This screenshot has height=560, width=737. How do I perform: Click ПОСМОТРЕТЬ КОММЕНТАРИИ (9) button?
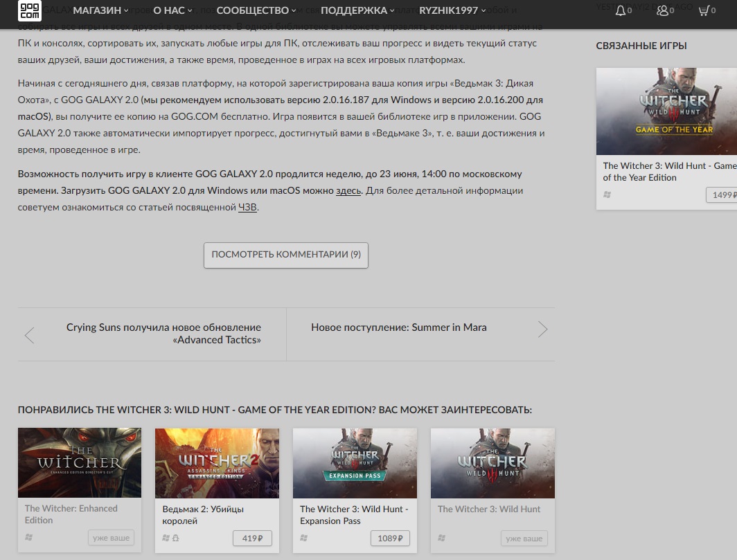coord(286,255)
